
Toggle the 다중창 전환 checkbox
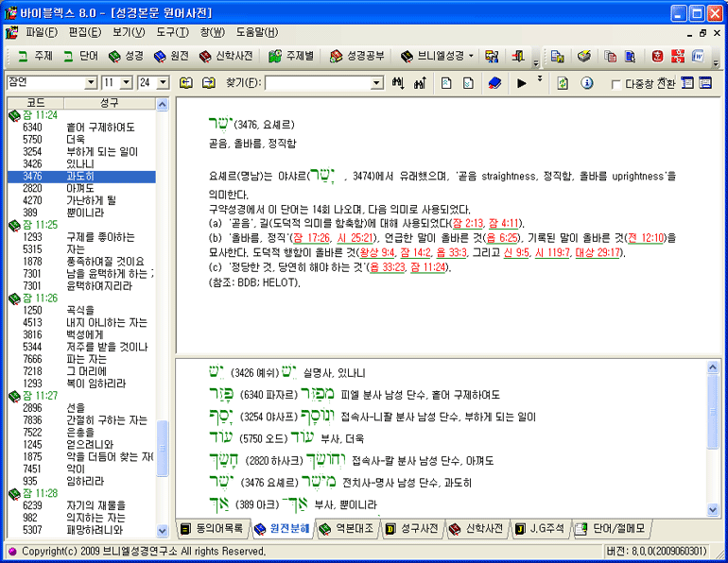[616, 84]
